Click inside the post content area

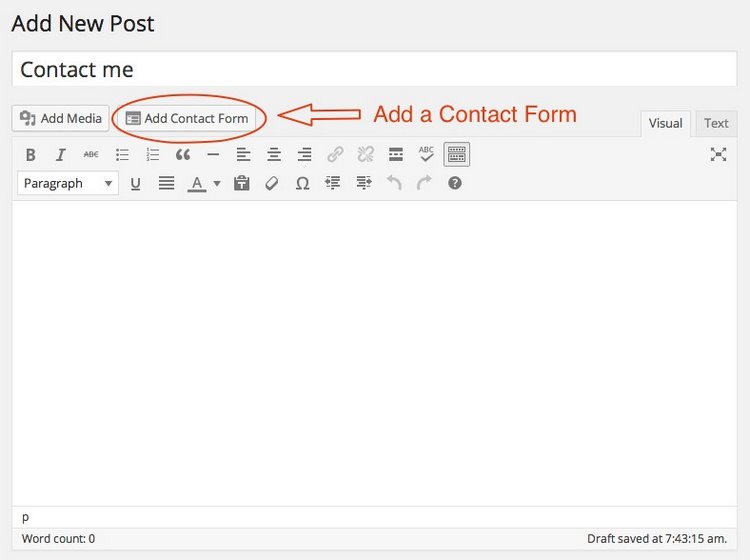click(x=375, y=354)
